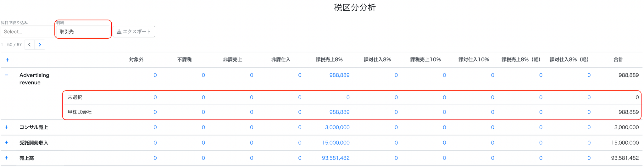Select the 甲株式会社 detail row label
The width and height of the screenshot is (644, 167).
(x=80, y=112)
